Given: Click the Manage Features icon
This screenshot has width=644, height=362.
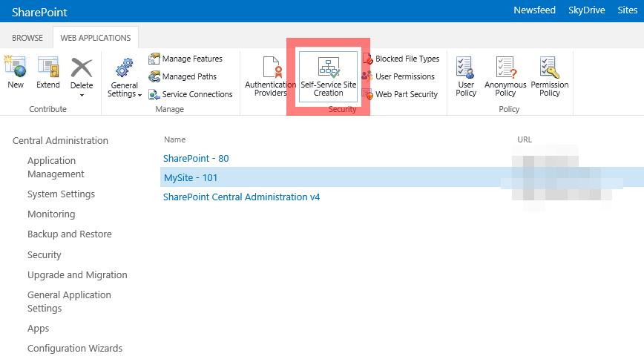Looking at the screenshot, I should 154,59.
